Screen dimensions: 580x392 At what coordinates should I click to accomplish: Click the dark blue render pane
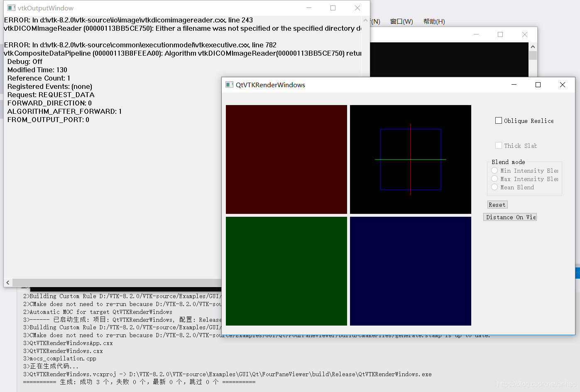[x=411, y=271]
